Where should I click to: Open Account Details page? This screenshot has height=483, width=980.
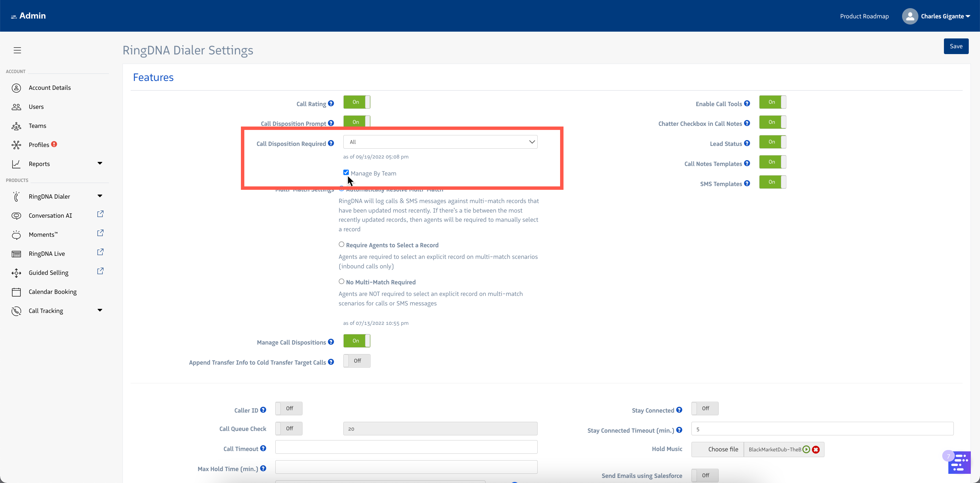[x=49, y=88]
